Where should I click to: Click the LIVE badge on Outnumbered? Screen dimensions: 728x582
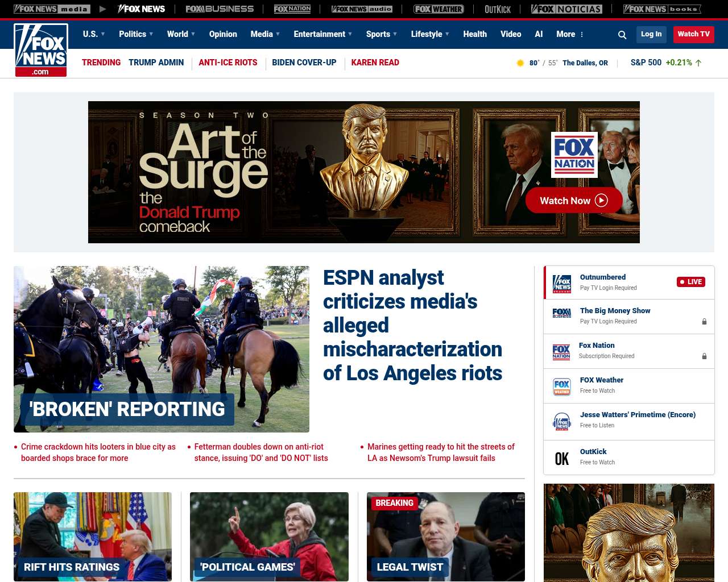pos(691,282)
